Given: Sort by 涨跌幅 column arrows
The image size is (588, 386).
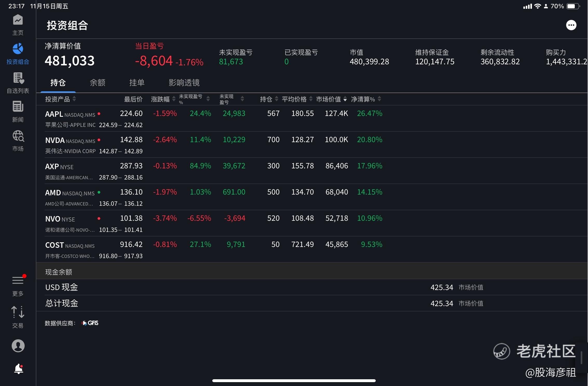Looking at the screenshot, I should tap(174, 99).
